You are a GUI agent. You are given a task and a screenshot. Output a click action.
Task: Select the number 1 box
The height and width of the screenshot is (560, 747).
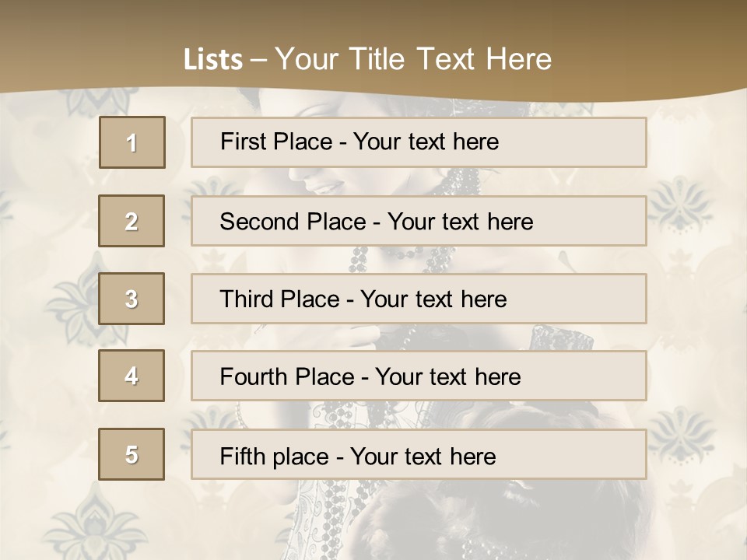pyautogui.click(x=132, y=142)
